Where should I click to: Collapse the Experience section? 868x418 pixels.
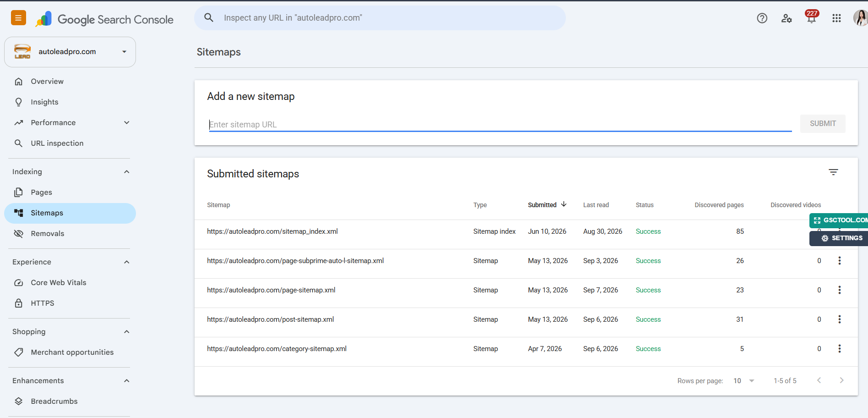click(127, 262)
